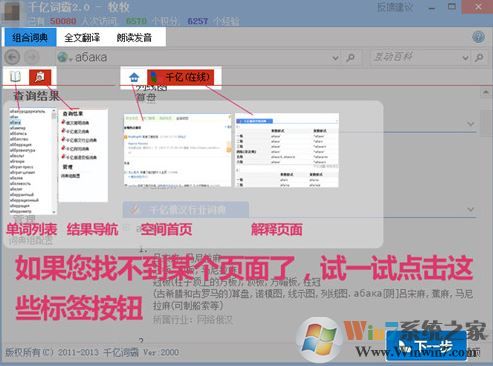Open the 朗读发音 tab
Image resolution: width=493 pixels, height=366 pixels.
134,37
